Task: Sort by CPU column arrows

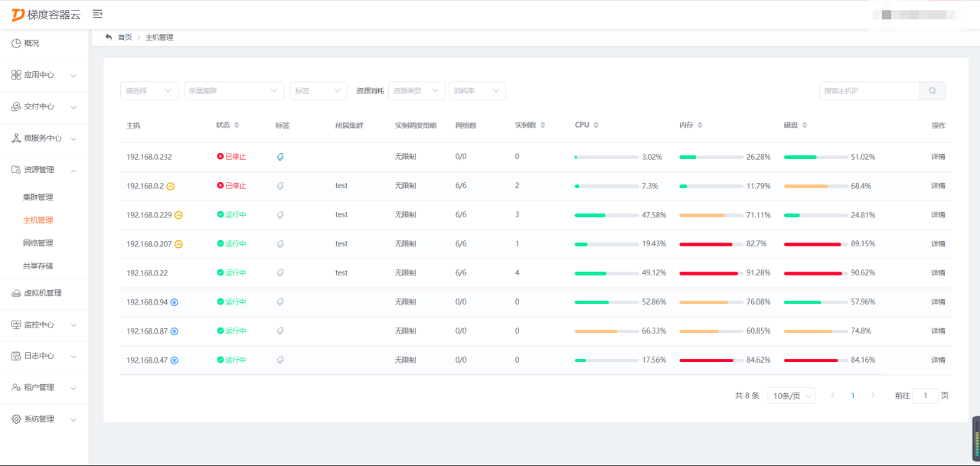Action: click(x=596, y=125)
